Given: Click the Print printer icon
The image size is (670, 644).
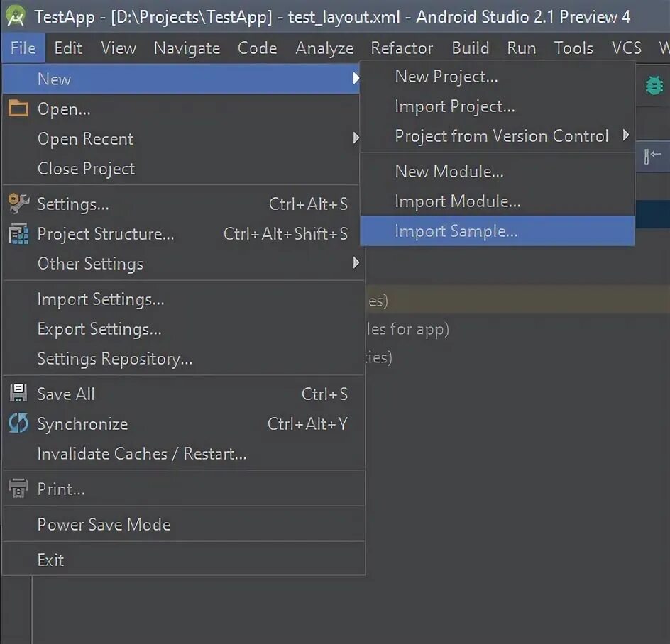Looking at the screenshot, I should [18, 489].
